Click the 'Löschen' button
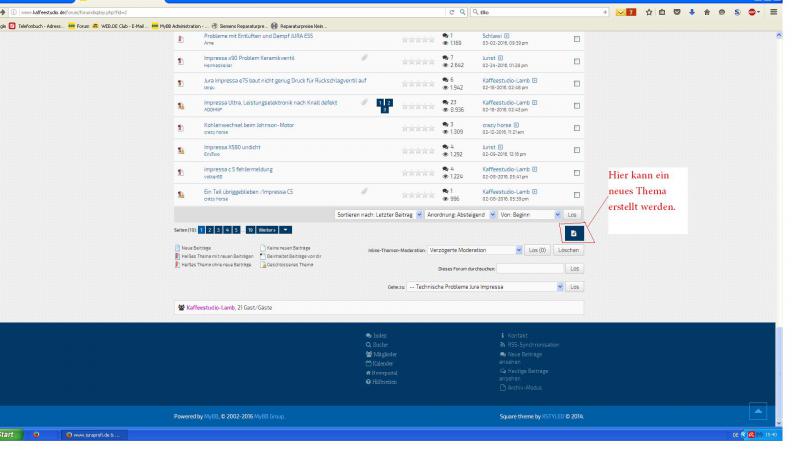Image resolution: width=800 pixels, height=450 pixels. pos(570,250)
